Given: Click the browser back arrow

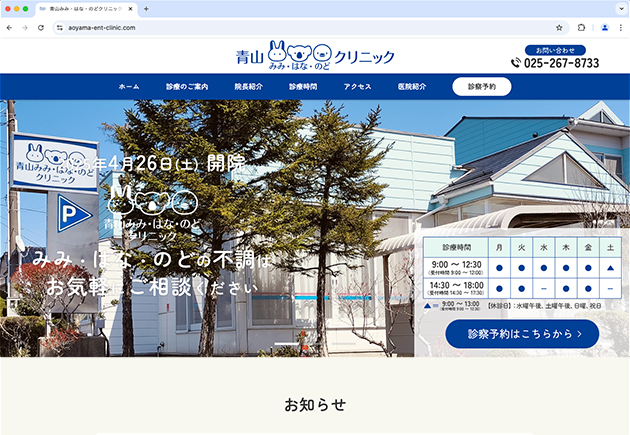Looking at the screenshot, I should coord(10,28).
